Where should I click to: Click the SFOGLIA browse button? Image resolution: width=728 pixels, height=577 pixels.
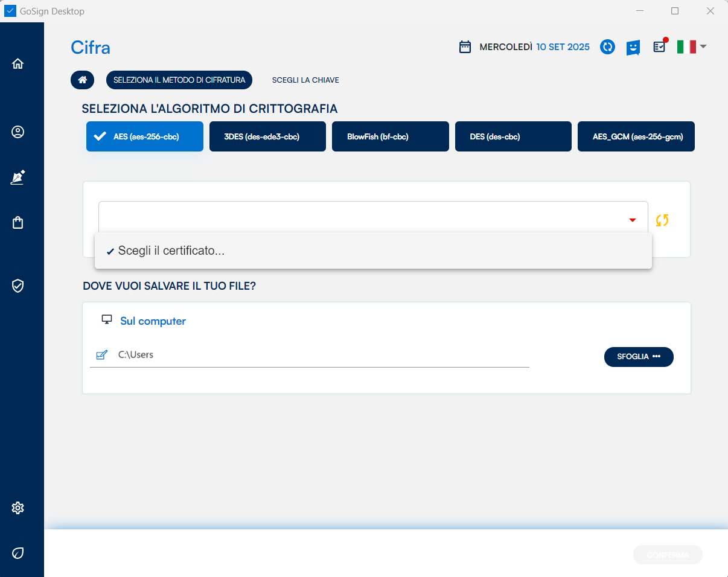pyautogui.click(x=638, y=357)
